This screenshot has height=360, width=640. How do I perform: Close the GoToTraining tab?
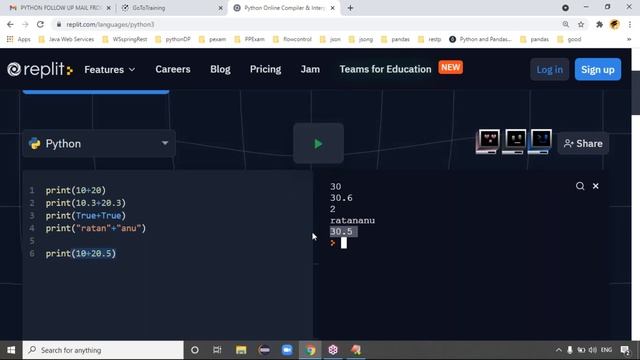point(220,8)
